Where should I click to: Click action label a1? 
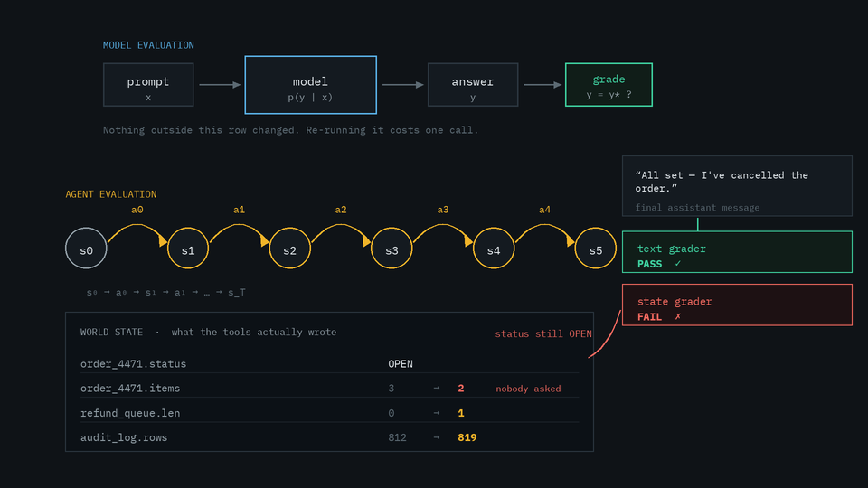(239, 210)
